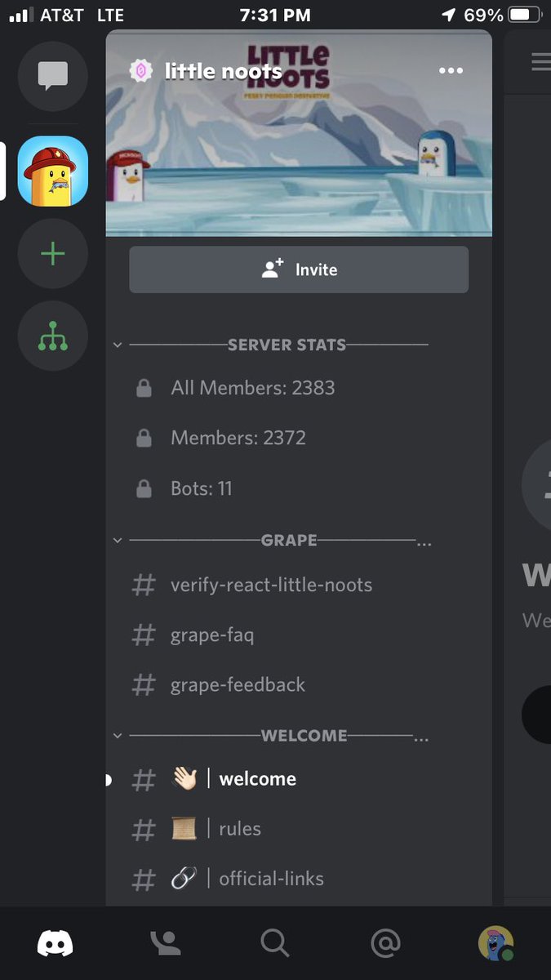Image resolution: width=551 pixels, height=980 pixels.
Task: Open the Friends tab in bottom bar
Action: click(x=166, y=943)
